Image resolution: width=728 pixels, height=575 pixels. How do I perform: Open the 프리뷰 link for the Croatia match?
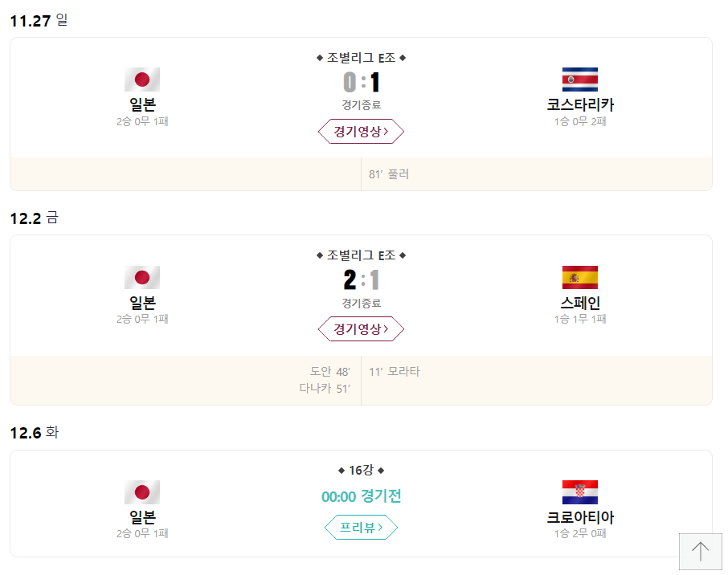[x=361, y=528]
